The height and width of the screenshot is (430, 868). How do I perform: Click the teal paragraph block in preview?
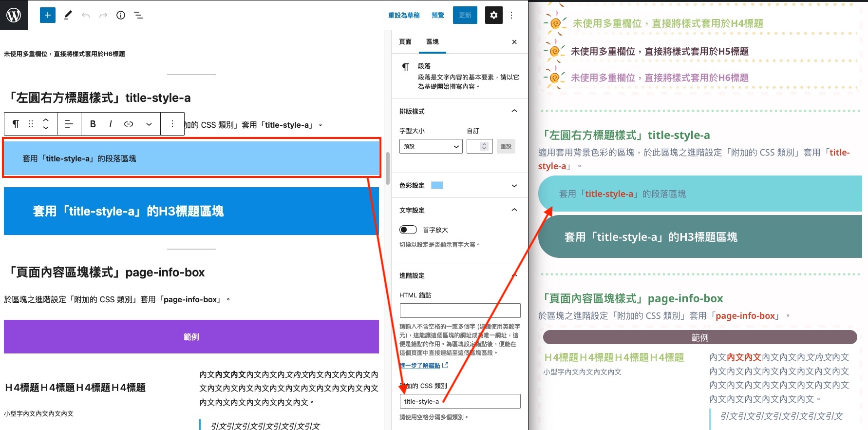click(x=700, y=194)
